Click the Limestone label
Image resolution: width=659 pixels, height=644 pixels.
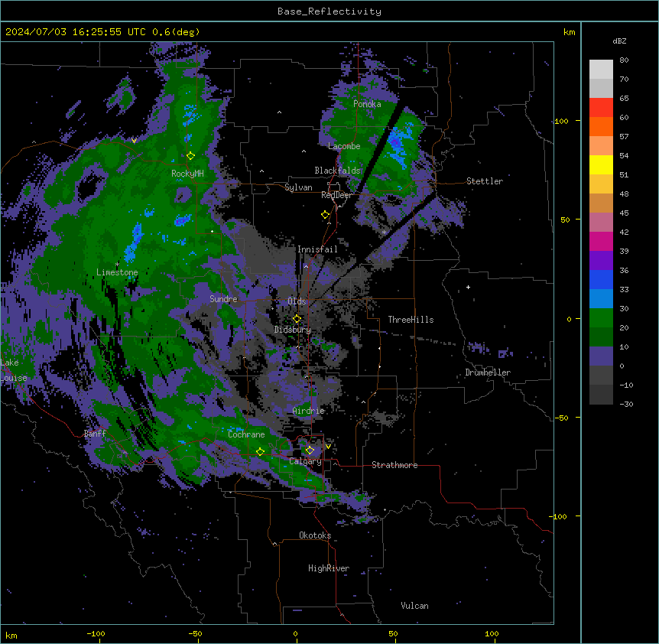click(x=117, y=272)
